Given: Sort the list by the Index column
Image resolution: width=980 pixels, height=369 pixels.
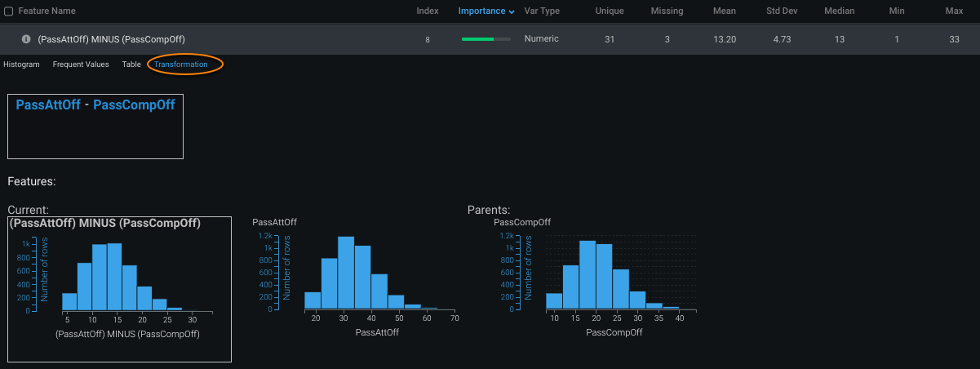Looking at the screenshot, I should coord(427,11).
